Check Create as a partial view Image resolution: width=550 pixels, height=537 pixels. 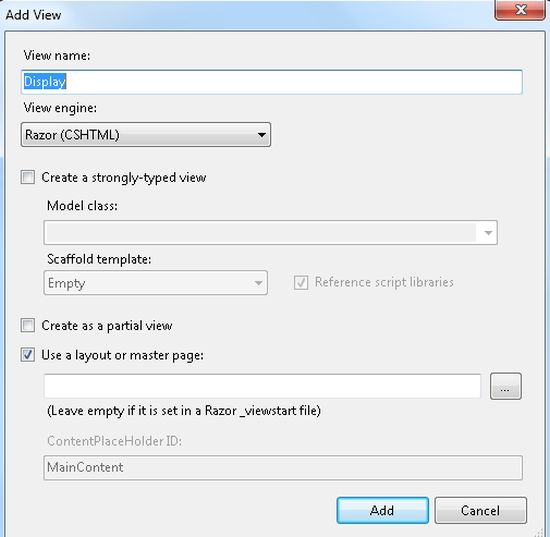[x=28, y=325]
